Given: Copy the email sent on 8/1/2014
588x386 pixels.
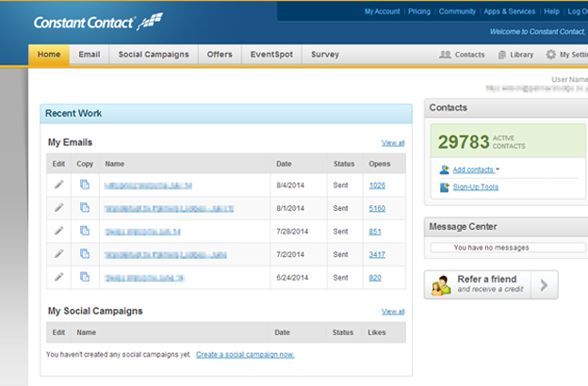Looking at the screenshot, I should [x=85, y=208].
